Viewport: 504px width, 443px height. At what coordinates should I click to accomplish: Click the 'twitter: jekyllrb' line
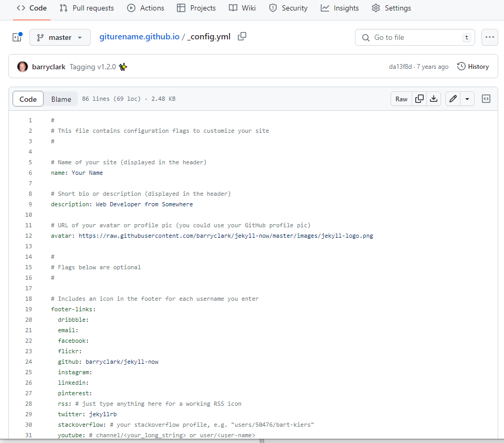(x=87, y=415)
